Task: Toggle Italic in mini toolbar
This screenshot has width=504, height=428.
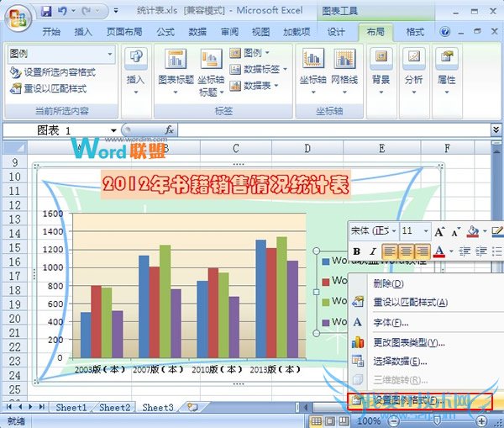Action: pos(373,251)
